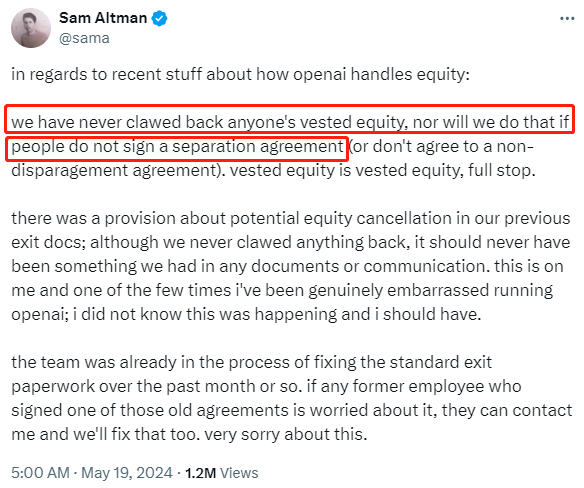Click the blue verified checkmark badge

[159, 18]
